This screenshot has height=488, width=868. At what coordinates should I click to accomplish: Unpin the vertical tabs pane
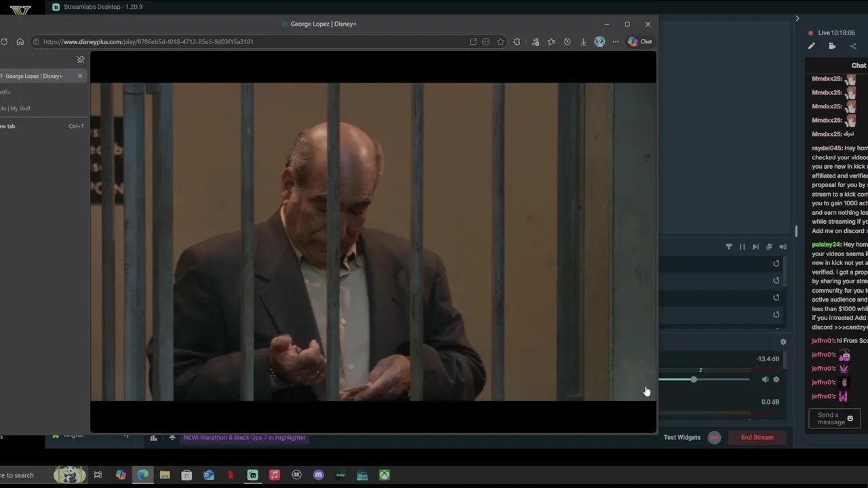click(x=81, y=60)
